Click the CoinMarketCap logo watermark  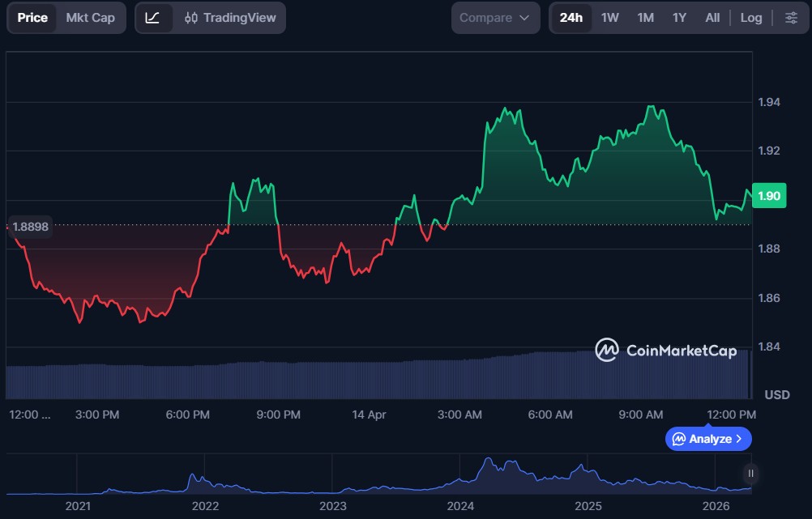666,350
